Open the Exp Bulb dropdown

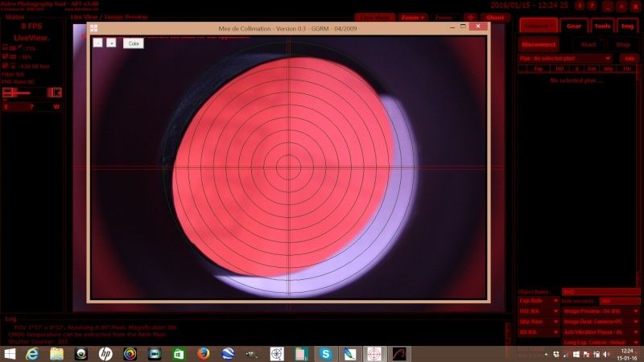tap(539, 301)
